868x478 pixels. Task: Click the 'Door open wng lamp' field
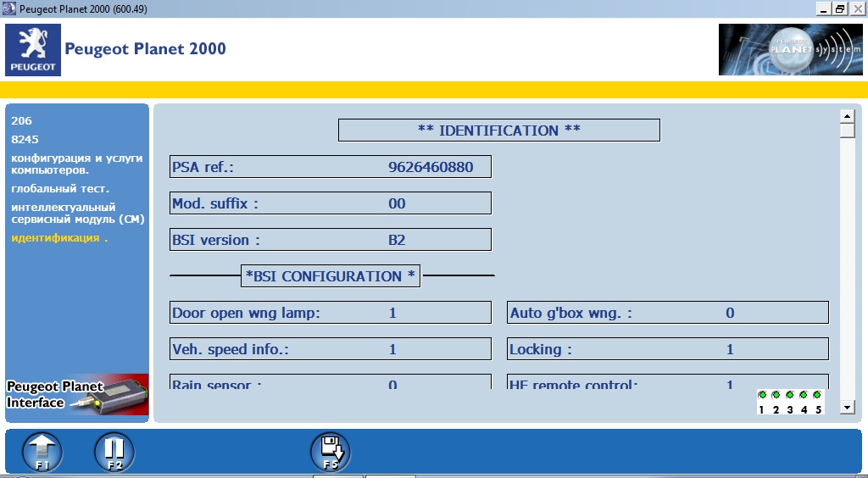(331, 313)
